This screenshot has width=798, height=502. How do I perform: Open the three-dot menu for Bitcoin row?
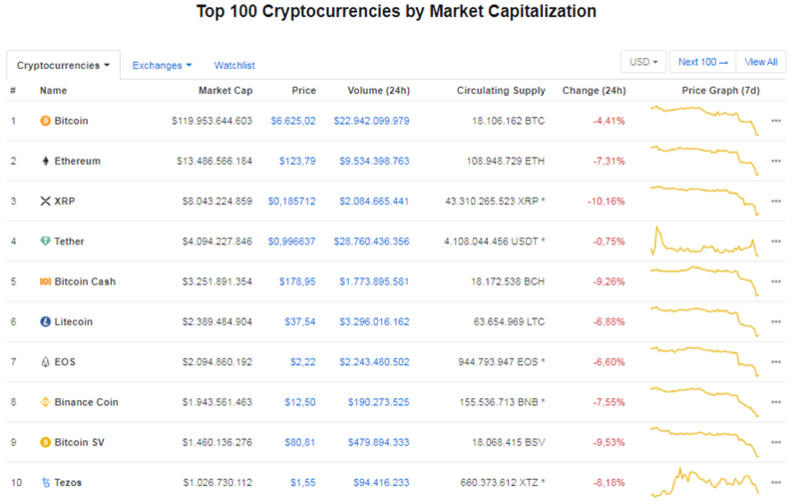coord(776,121)
